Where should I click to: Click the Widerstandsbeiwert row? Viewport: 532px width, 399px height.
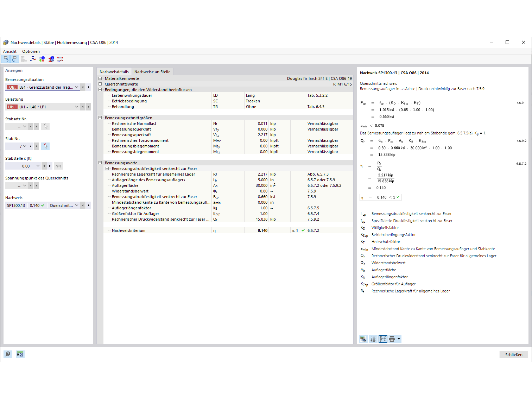tap(228, 191)
